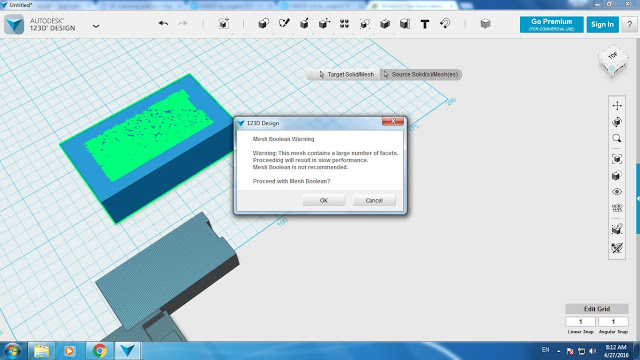Undo the last action
Image resolution: width=640 pixels, height=360 pixels.
[x=163, y=24]
